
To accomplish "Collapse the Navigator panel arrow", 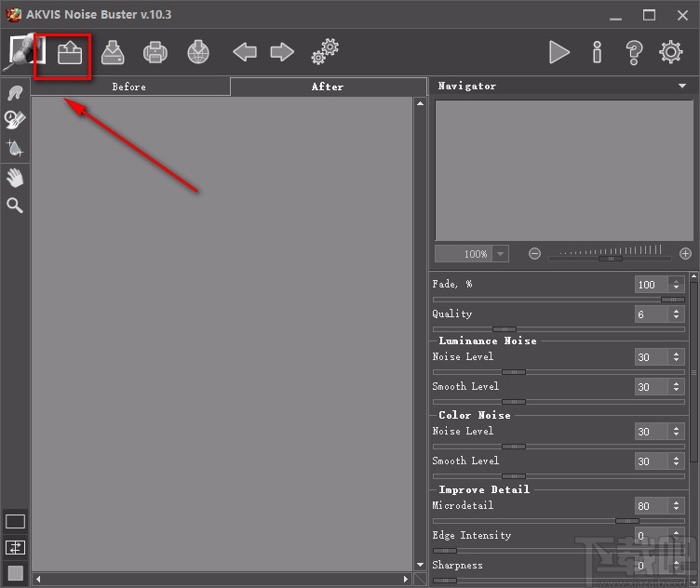I will click(x=682, y=86).
